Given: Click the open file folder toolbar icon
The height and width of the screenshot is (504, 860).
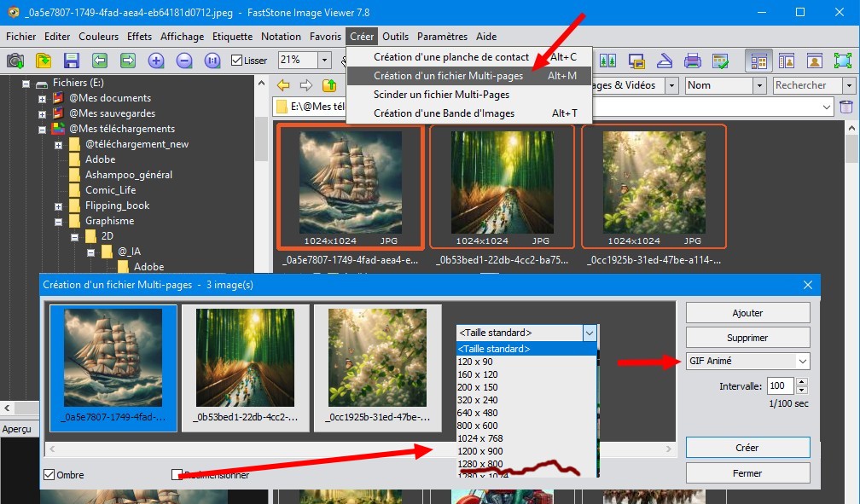Looking at the screenshot, I should coord(44,61).
